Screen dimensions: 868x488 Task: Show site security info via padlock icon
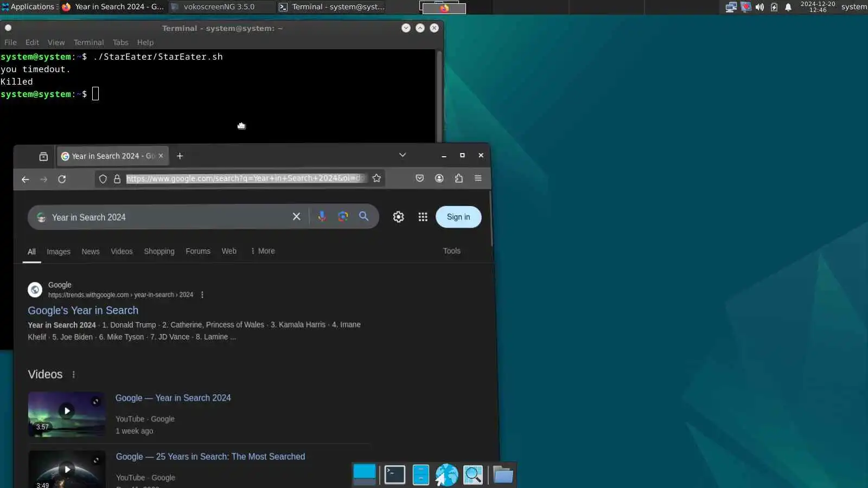(x=117, y=178)
